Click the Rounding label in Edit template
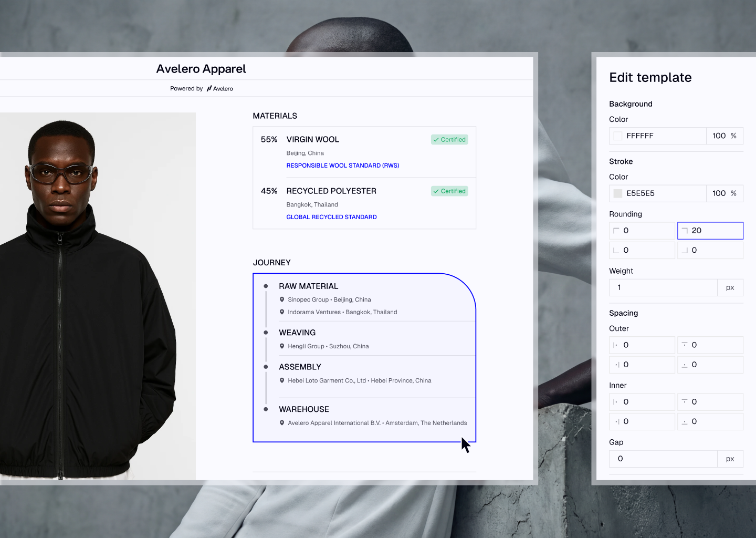This screenshot has height=538, width=756. (625, 214)
